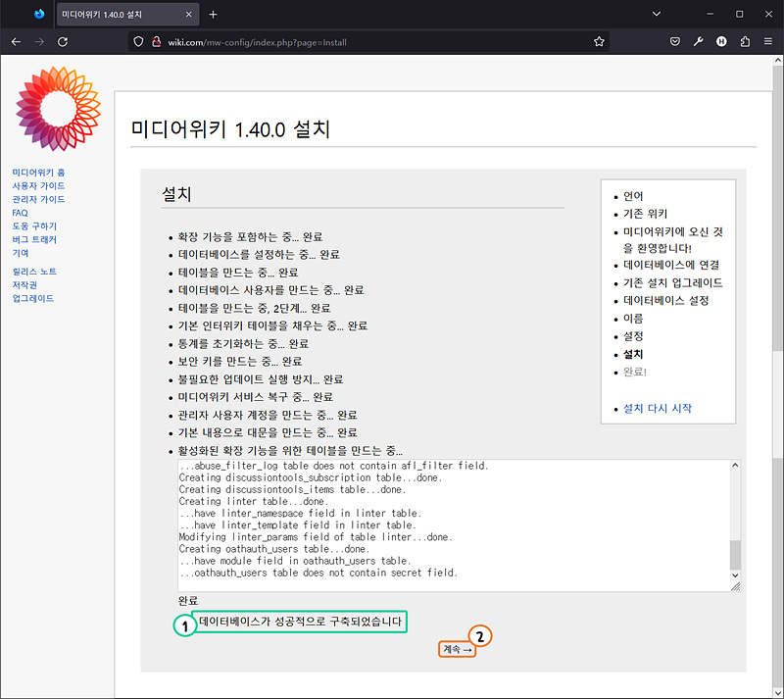The width and height of the screenshot is (784, 699).
Task: Click the 미디어위키 1.40.0 설치 page heading
Action: point(230,129)
